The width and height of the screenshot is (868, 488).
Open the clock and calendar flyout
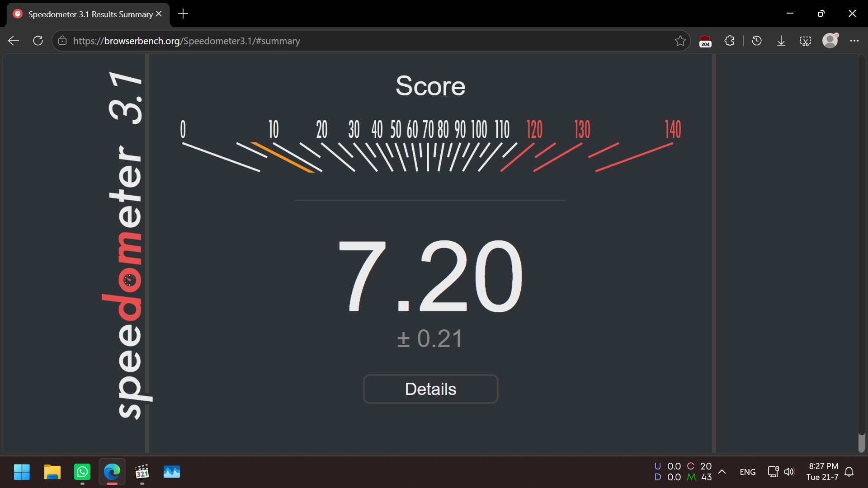coord(823,472)
